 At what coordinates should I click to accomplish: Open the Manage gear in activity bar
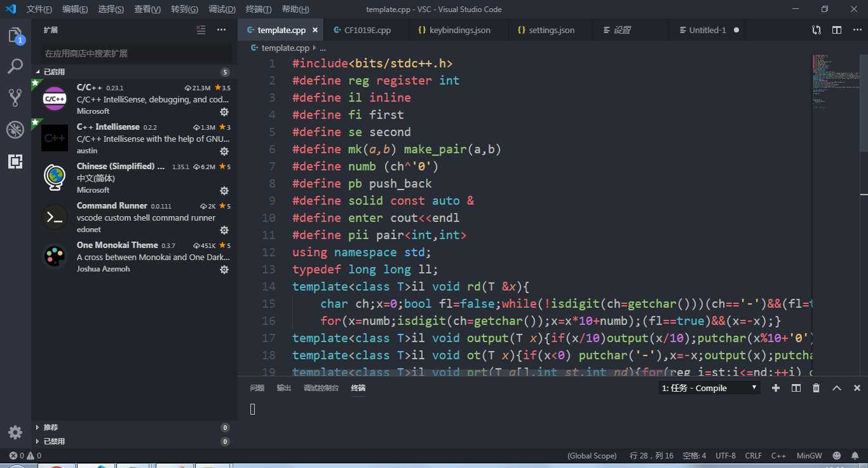[x=15, y=432]
